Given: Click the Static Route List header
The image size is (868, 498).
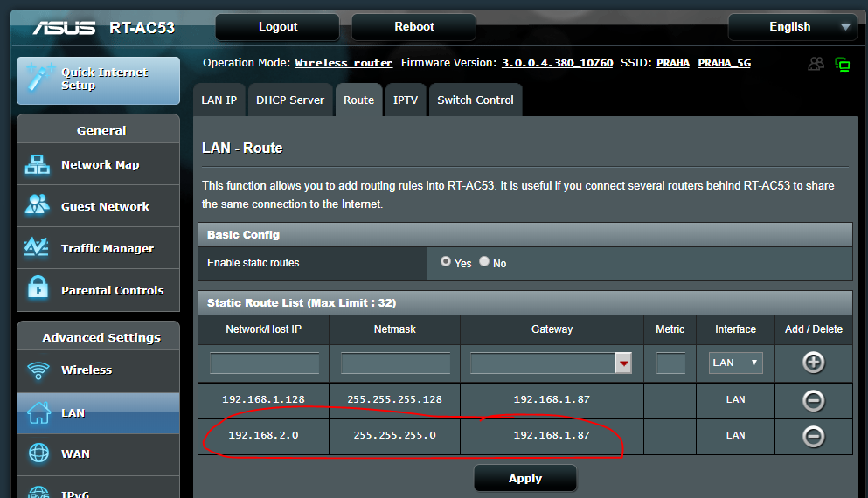Looking at the screenshot, I should [525, 302].
